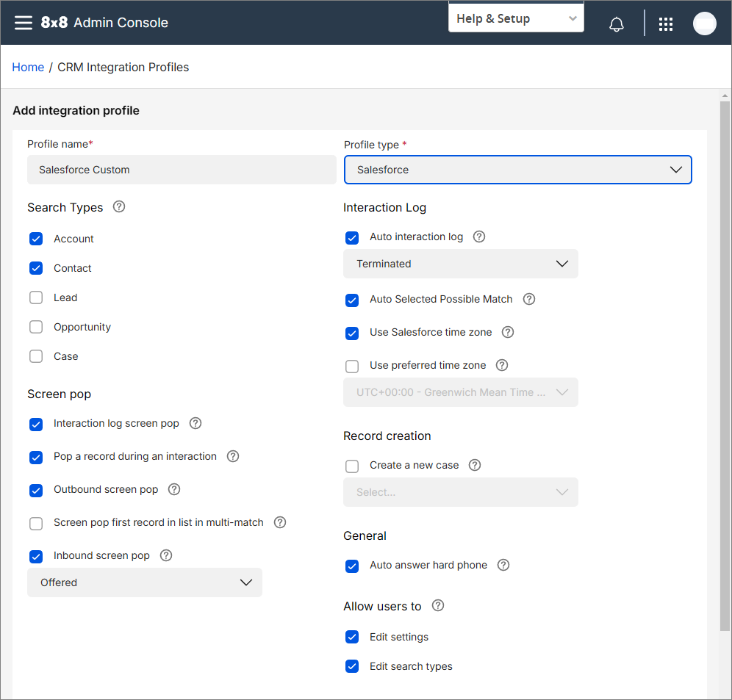Toggle Auto answer hard phone

[352, 566]
